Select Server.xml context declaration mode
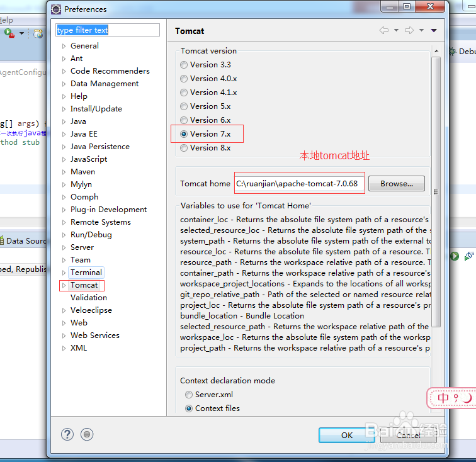The image size is (476, 462). (x=189, y=395)
